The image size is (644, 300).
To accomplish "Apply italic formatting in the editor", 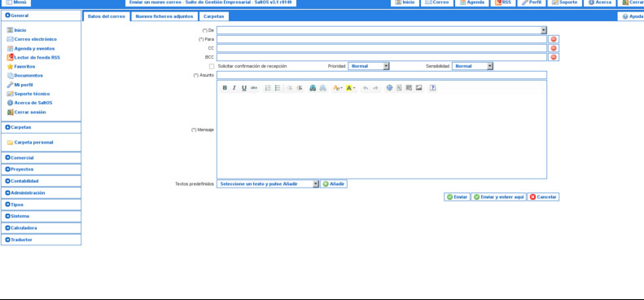I will pyautogui.click(x=234, y=88).
